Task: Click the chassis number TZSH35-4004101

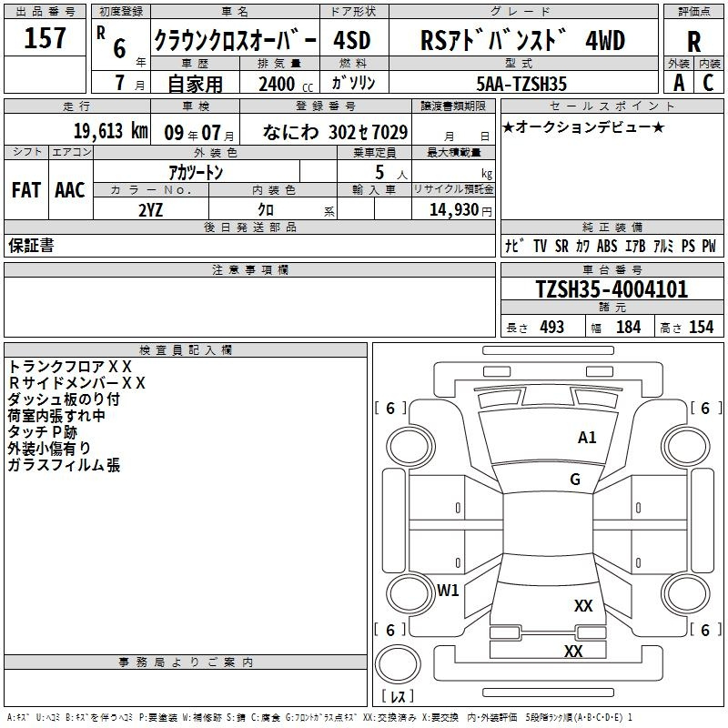Action: pyautogui.click(x=612, y=290)
